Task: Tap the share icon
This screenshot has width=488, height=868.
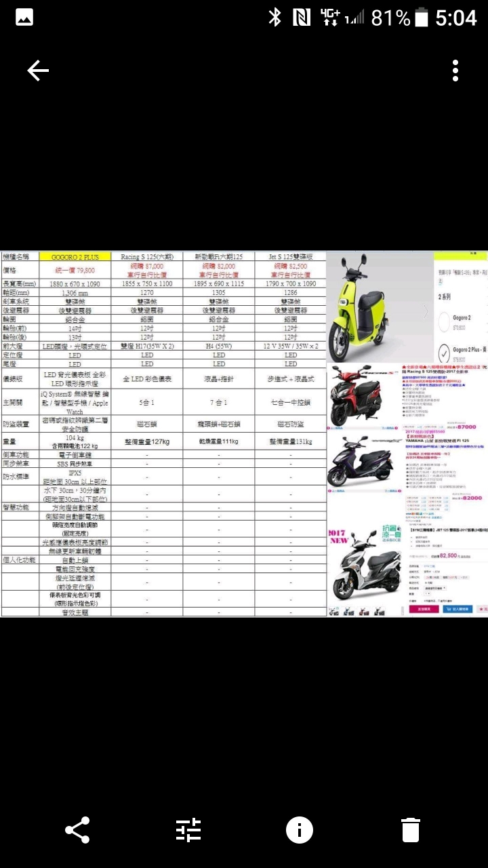Action: click(x=77, y=830)
